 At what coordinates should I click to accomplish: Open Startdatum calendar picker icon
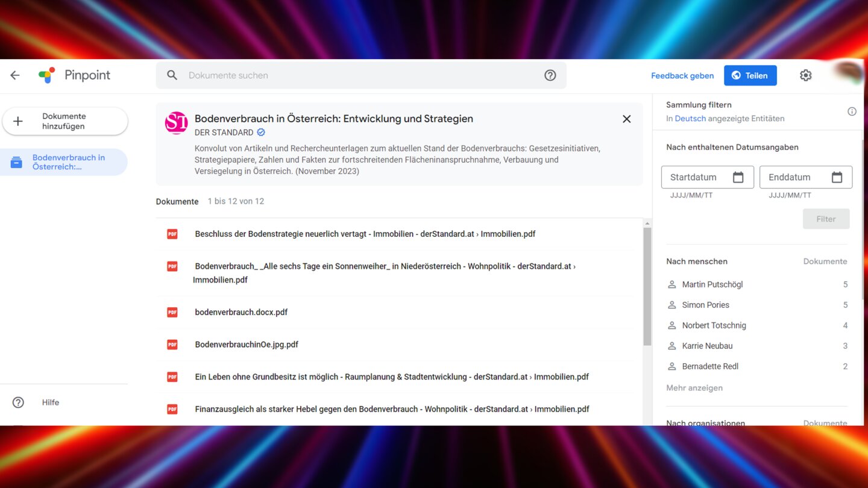[x=738, y=177]
